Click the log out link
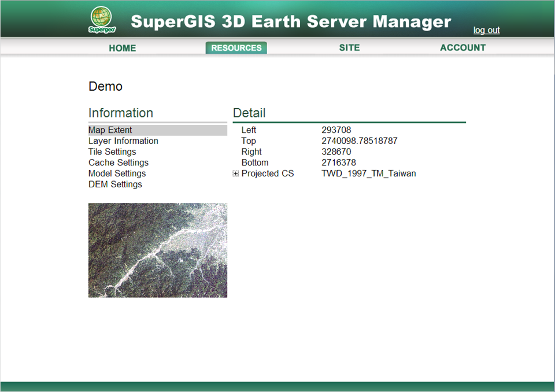Screen dimensions: 555x392 (486, 30)
